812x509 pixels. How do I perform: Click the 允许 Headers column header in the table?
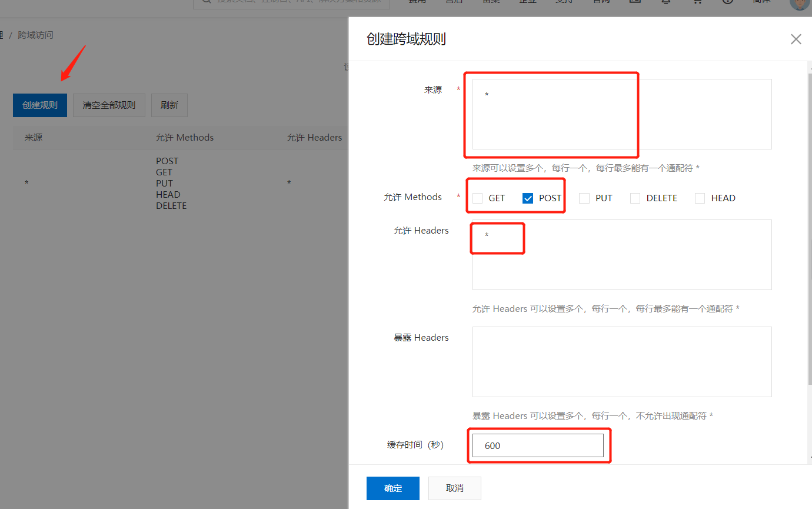point(314,138)
